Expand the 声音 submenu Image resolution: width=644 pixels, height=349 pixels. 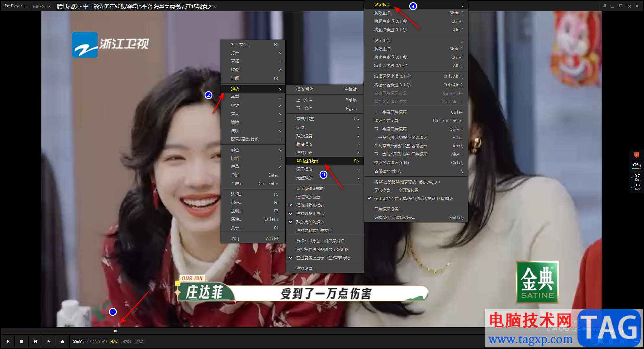coord(253,114)
